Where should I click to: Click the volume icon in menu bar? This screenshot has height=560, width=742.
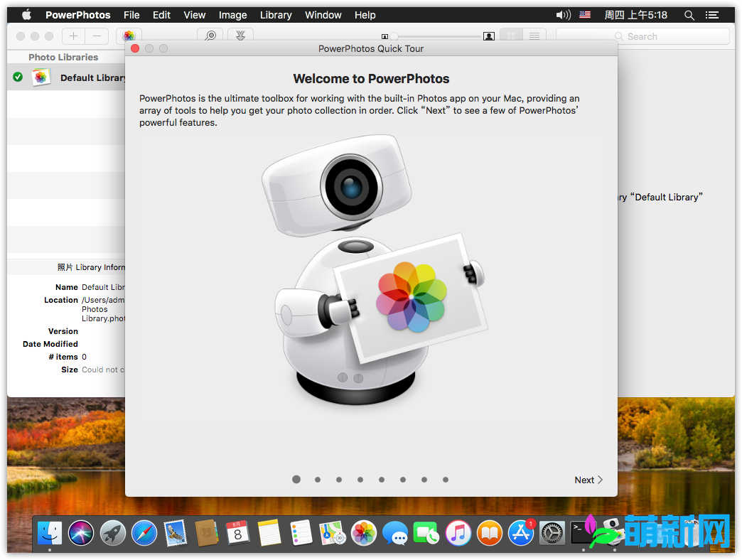point(563,15)
